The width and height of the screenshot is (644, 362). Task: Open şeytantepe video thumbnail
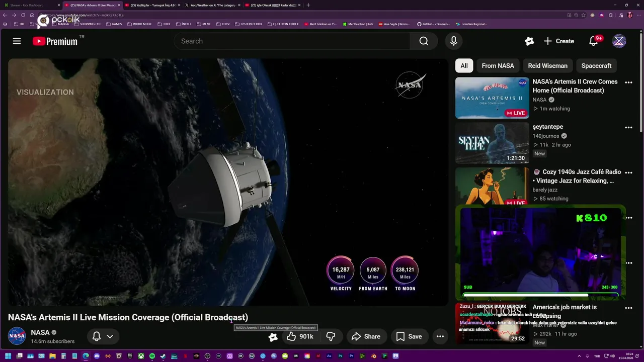tap(492, 143)
